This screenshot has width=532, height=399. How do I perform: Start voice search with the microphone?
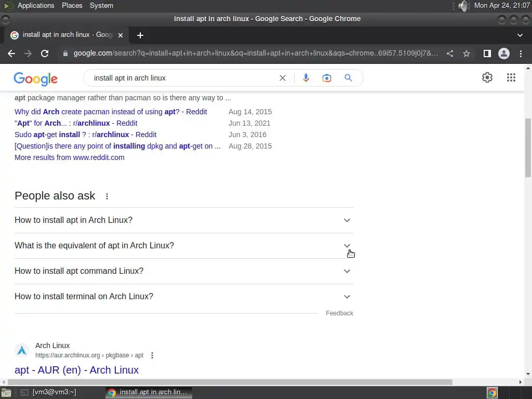(305, 78)
